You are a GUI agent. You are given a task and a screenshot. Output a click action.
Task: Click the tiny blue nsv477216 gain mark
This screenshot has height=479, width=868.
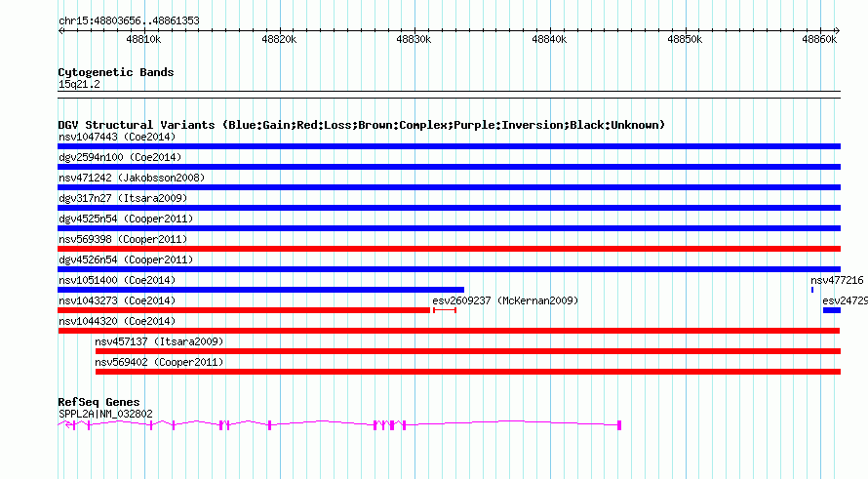pos(812,290)
